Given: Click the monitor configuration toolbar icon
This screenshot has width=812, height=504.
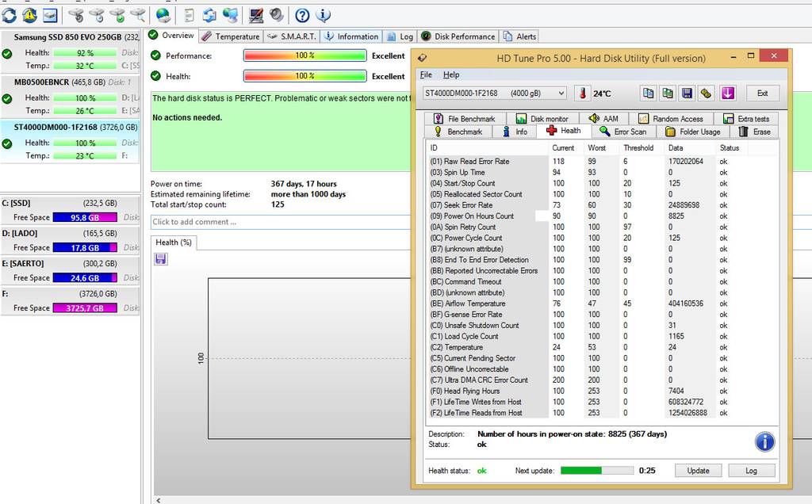Looking at the screenshot, I should (256, 16).
